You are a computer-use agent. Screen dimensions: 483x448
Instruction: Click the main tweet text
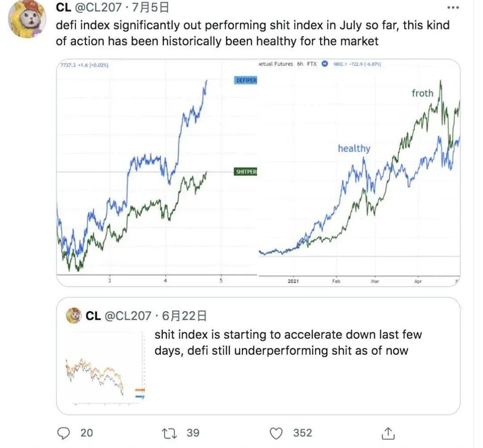click(252, 34)
